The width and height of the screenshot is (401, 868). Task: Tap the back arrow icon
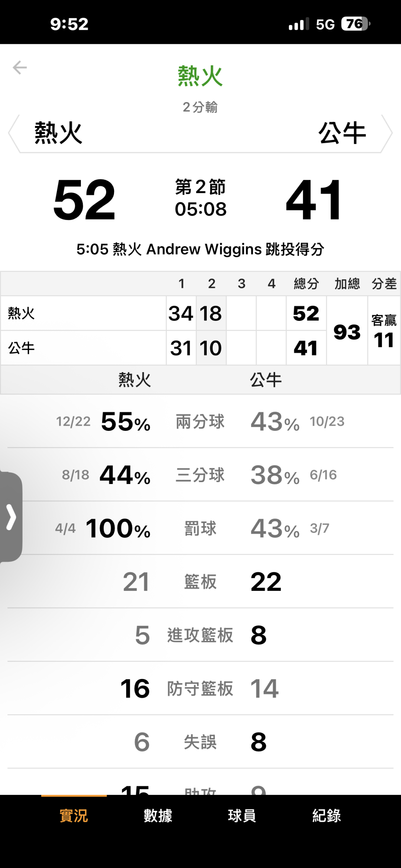point(20,68)
